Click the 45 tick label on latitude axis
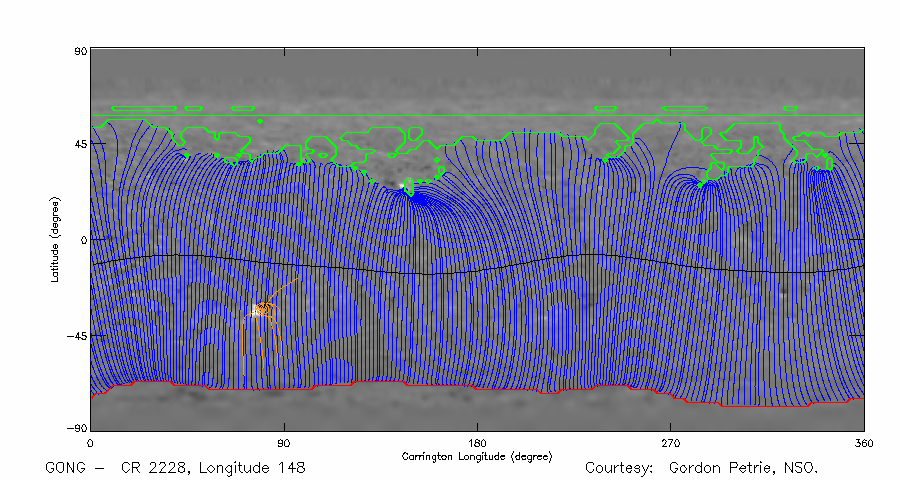The image size is (900, 480). 80,144
